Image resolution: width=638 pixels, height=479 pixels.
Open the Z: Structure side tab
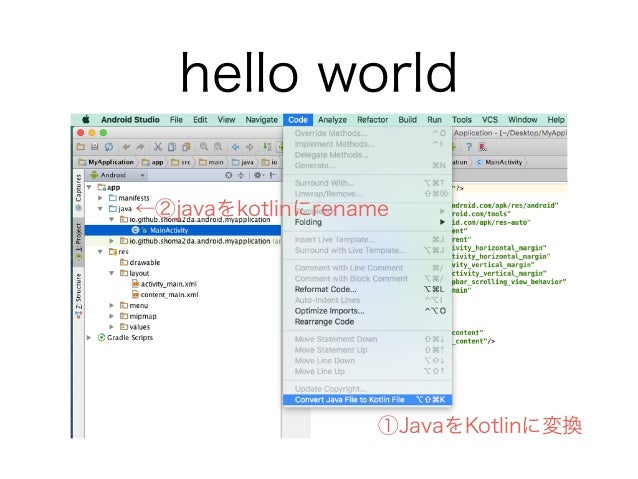click(x=78, y=295)
